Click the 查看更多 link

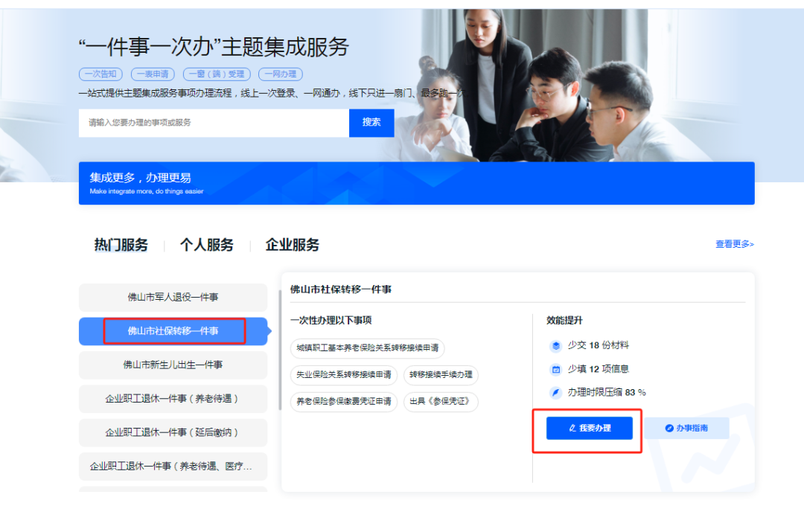point(734,244)
